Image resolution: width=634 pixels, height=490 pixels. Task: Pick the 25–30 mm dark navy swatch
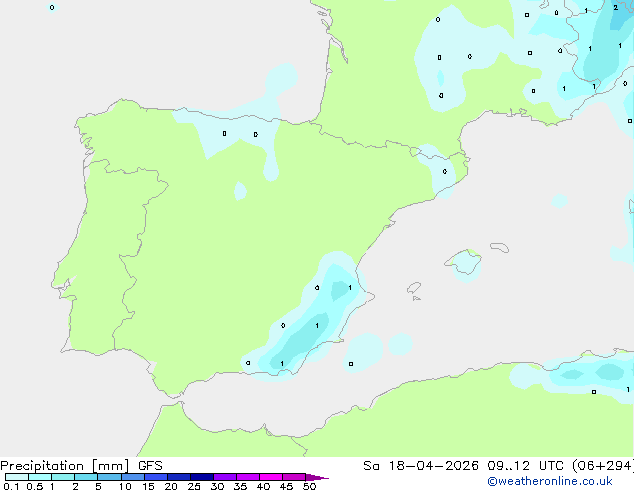(202, 477)
